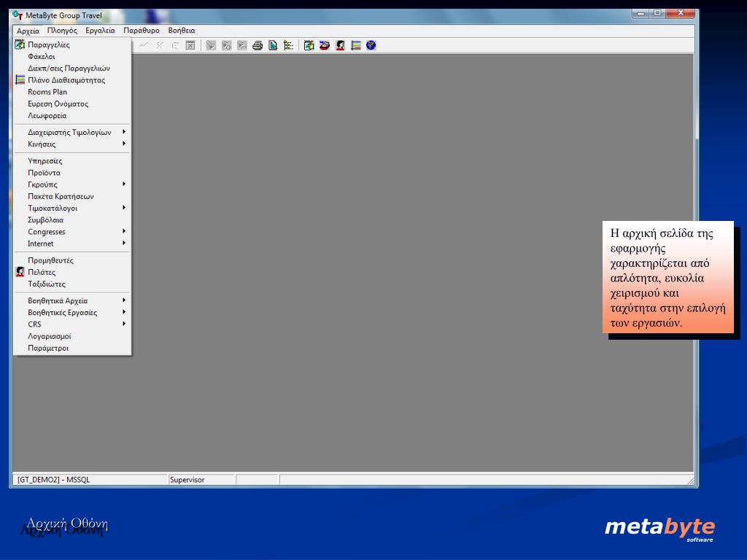Open Παράμετροι menu entry
Screen dimensions: 747x560
(72, 348)
